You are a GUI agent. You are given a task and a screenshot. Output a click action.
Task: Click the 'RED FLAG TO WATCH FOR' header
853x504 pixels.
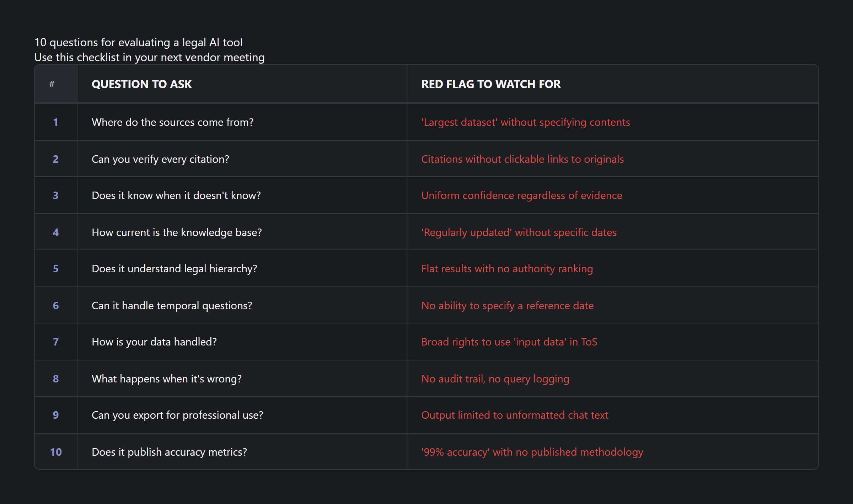pyautogui.click(x=490, y=84)
